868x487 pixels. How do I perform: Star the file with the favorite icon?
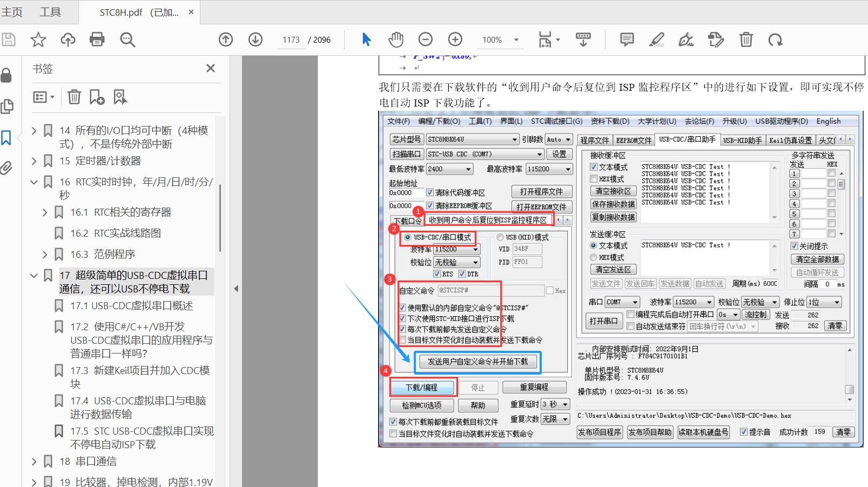click(38, 39)
